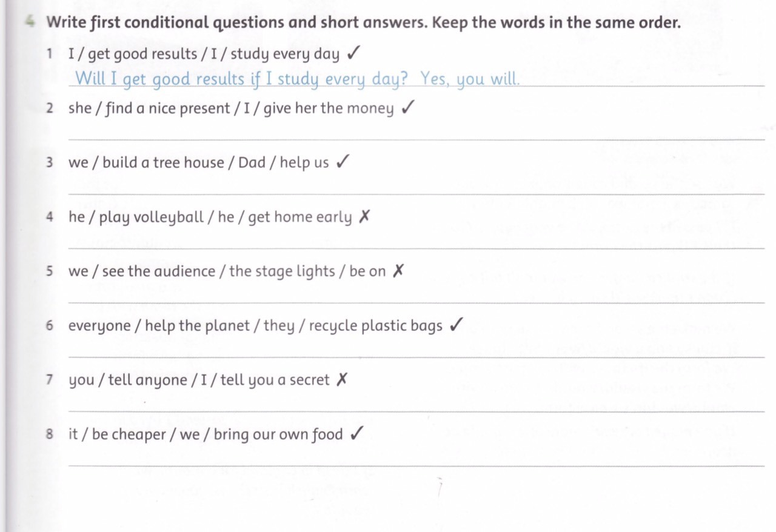Click the prompt 'he / play volleyball'
Screen dimensions: 776x532
tap(136, 217)
